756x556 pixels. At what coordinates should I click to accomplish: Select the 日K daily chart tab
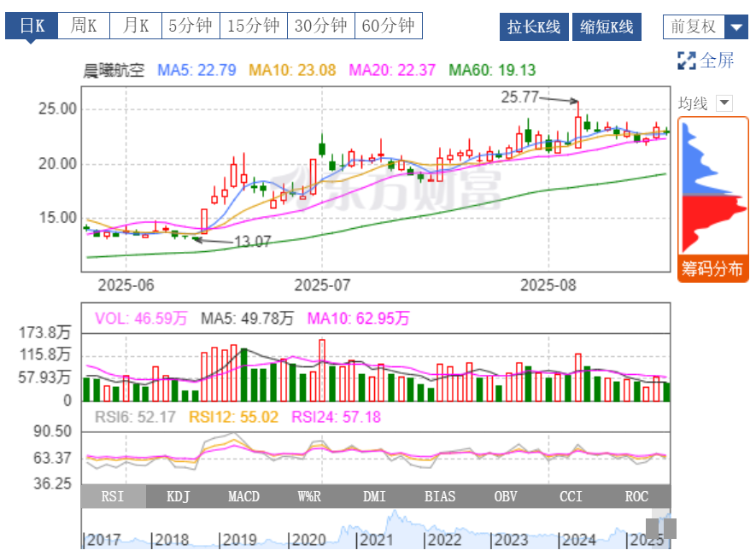point(32,26)
